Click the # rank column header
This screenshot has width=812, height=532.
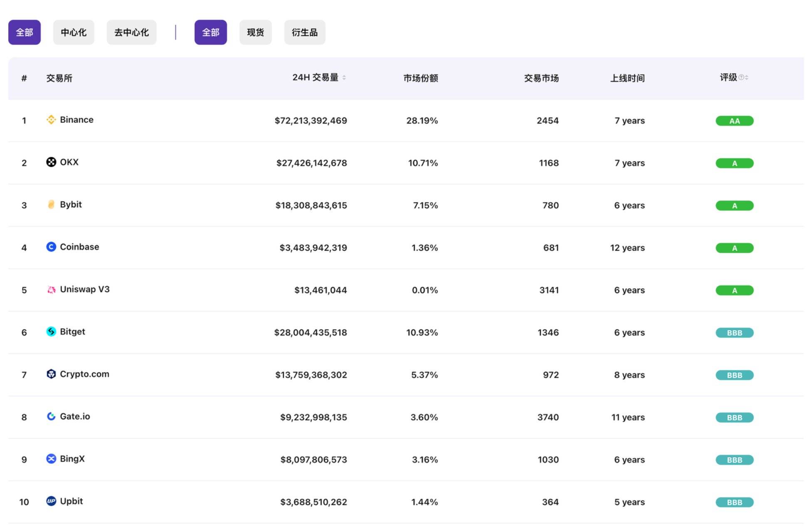(24, 78)
